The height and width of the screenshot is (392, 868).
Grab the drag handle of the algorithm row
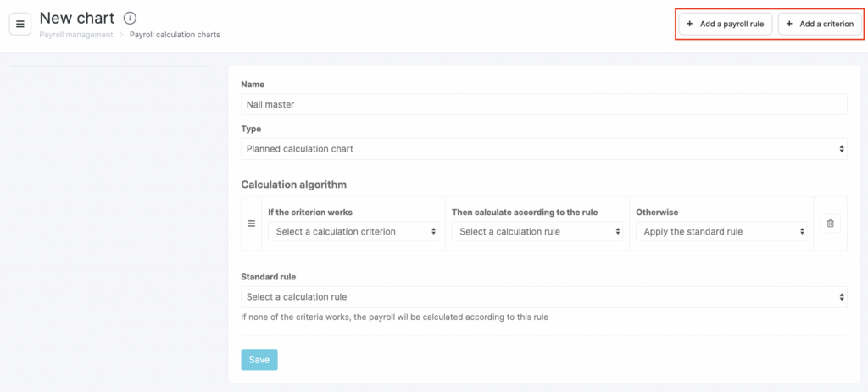[251, 224]
